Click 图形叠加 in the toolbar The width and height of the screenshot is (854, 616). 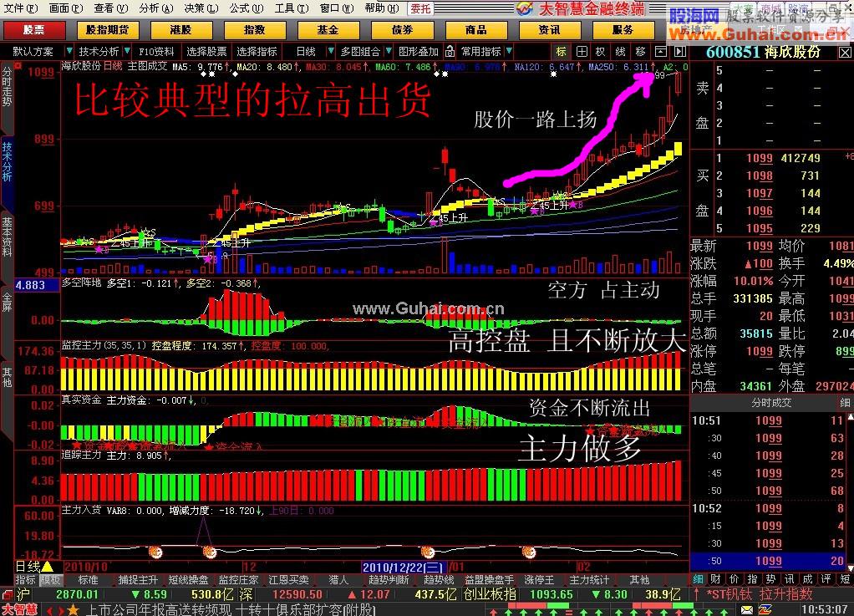[x=419, y=52]
